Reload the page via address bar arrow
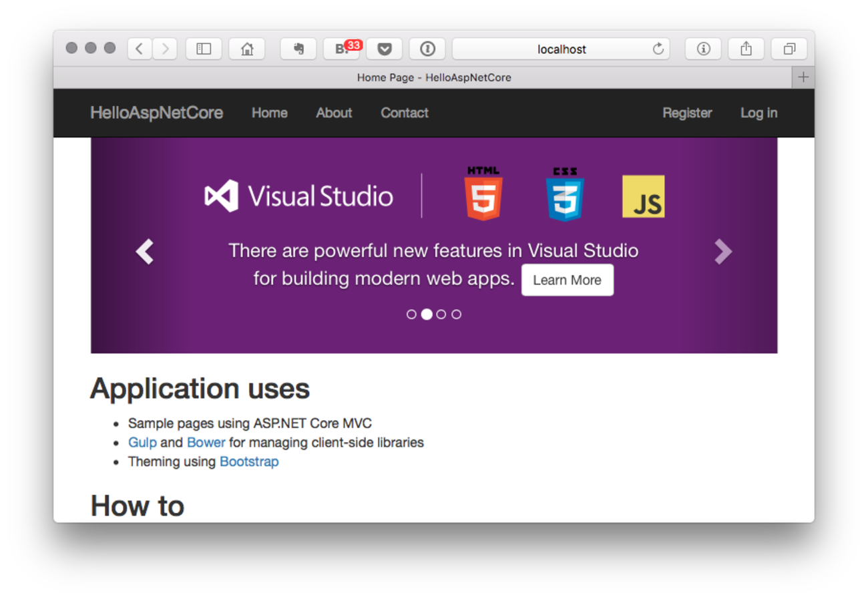 click(658, 49)
